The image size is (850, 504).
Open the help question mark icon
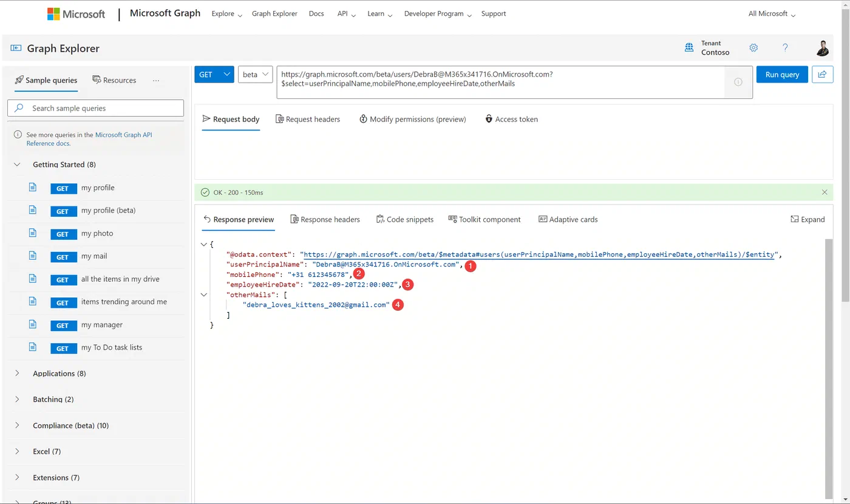[785, 48]
